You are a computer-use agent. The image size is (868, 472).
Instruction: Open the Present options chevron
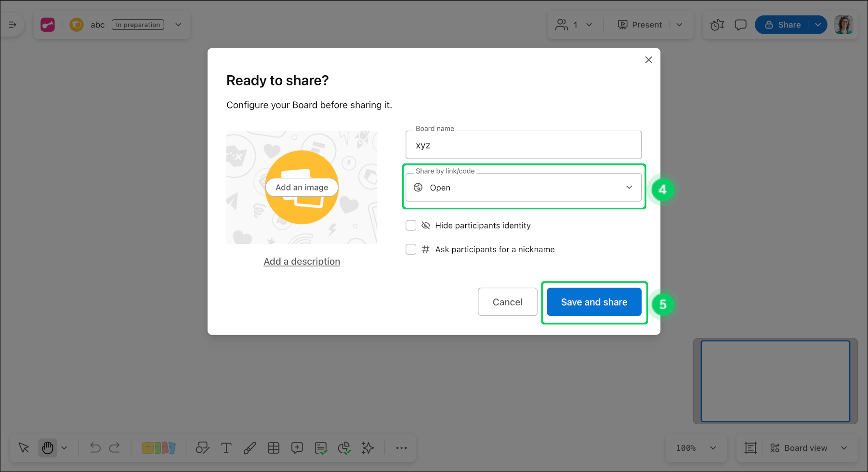[679, 25]
